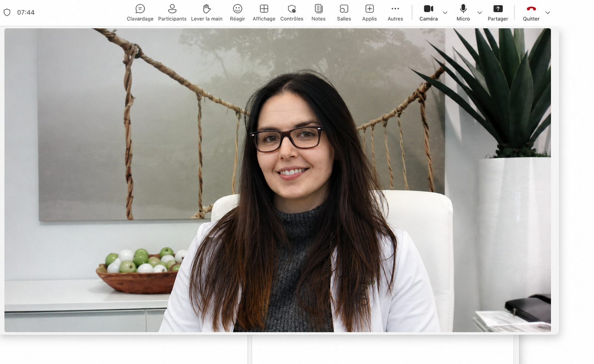Image resolution: width=594 pixels, height=364 pixels.
Task: Open the Autres more options menu
Action: [395, 13]
